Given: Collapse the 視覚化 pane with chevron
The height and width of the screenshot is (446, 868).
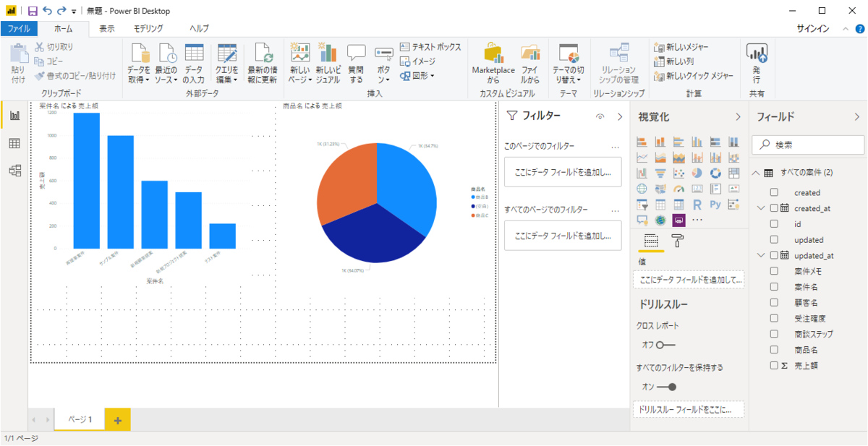Looking at the screenshot, I should click(738, 116).
